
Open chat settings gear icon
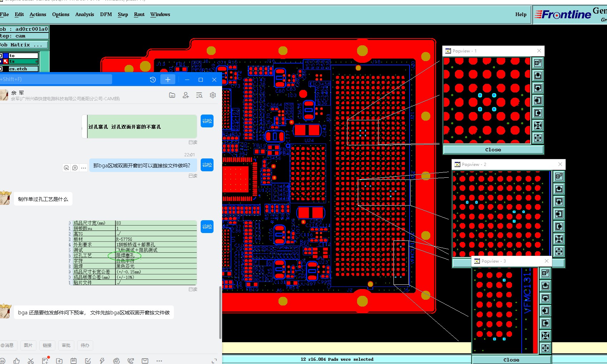point(213,95)
